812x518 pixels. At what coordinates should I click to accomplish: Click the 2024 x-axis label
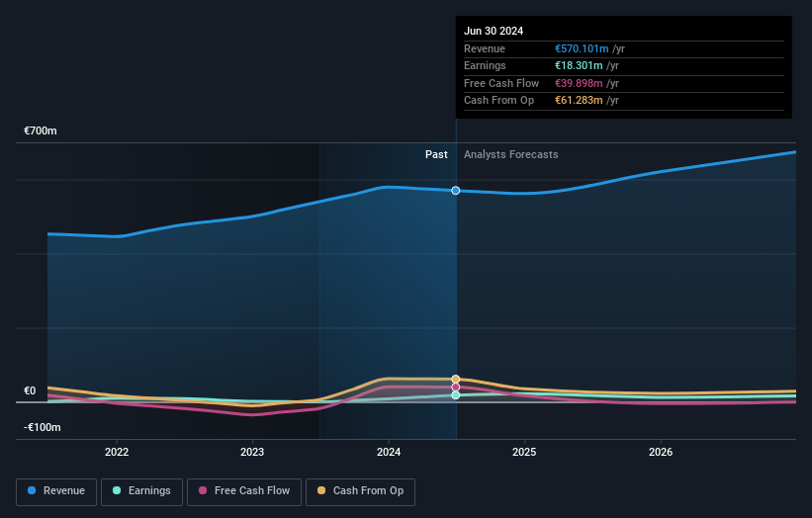point(389,452)
